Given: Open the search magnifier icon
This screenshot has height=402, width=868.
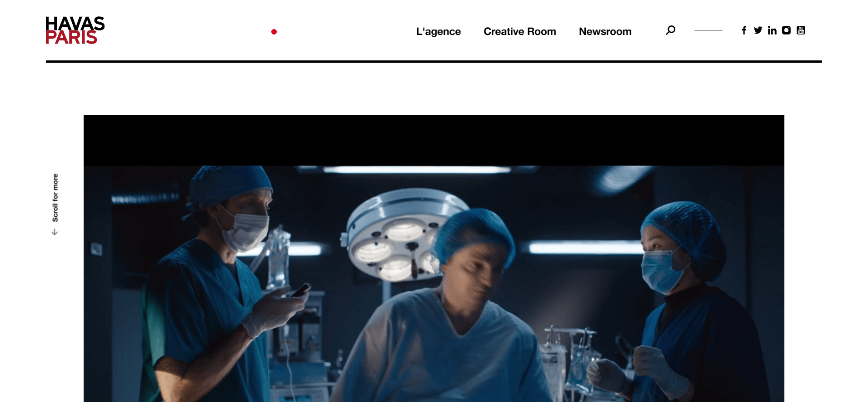Looking at the screenshot, I should 670,30.
